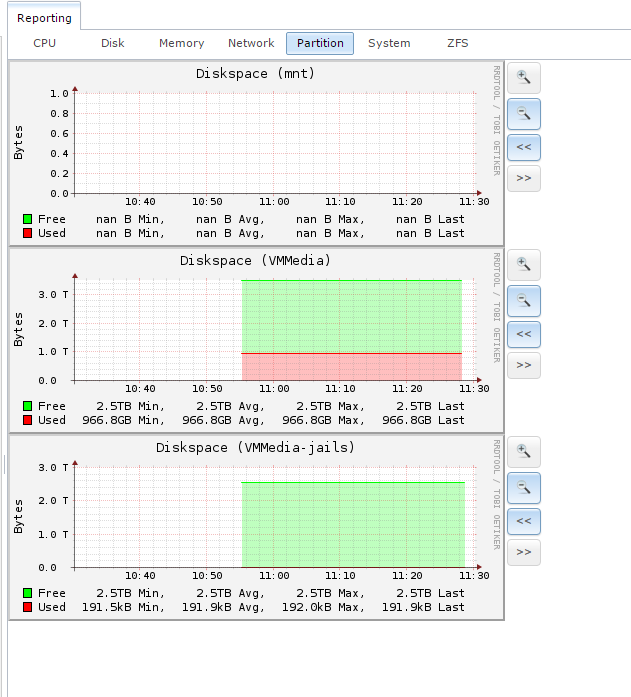Zoom in on the Diskspace (mnt) graph
This screenshot has height=697, width=631.
click(x=524, y=78)
